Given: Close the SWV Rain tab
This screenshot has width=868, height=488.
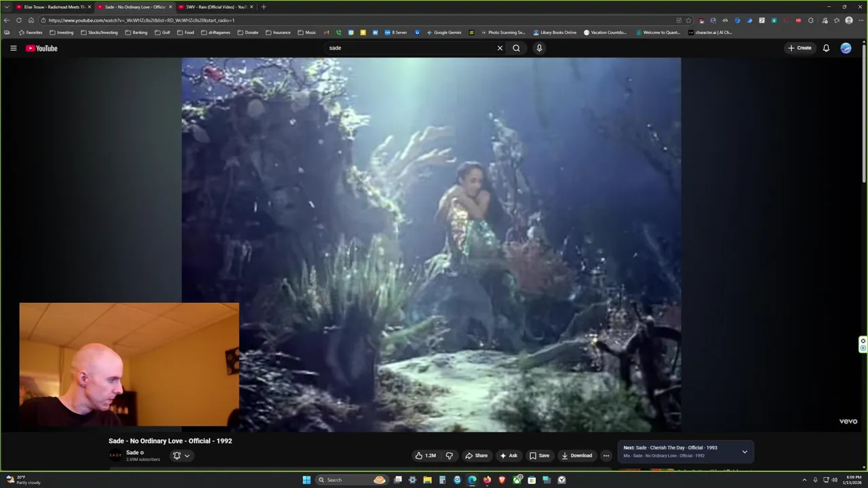Looking at the screenshot, I should pos(252,7).
